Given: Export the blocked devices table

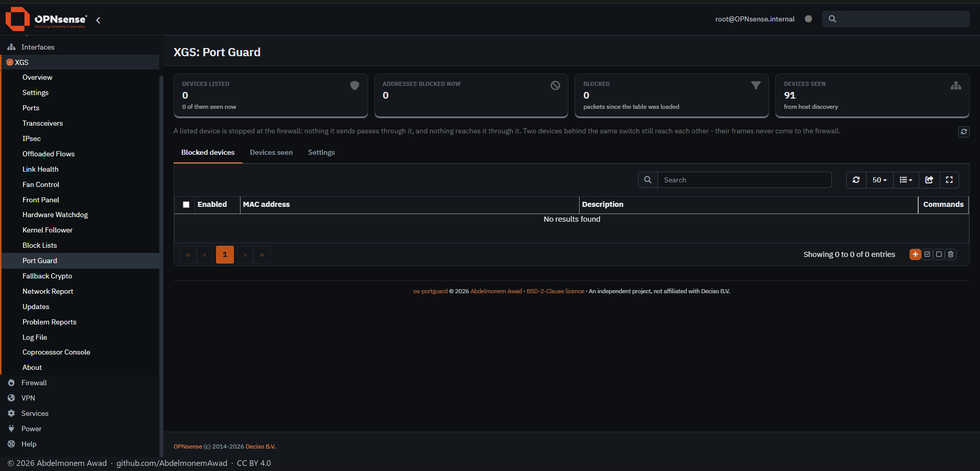Looking at the screenshot, I should point(929,180).
